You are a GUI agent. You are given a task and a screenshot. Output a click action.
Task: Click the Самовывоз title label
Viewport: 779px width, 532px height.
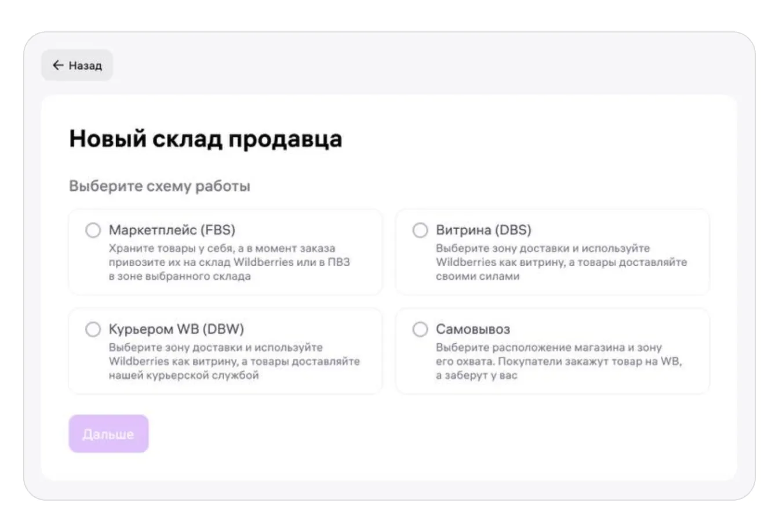point(472,329)
